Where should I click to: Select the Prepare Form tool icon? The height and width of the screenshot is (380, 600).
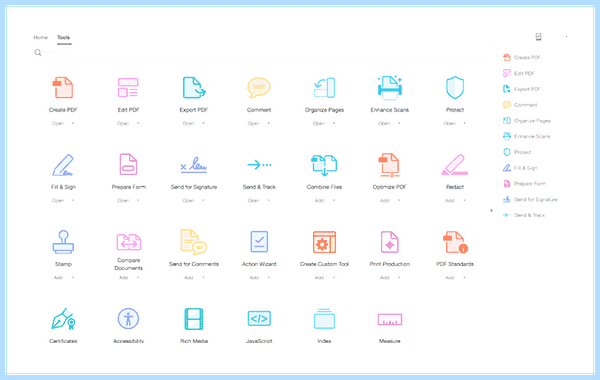click(128, 165)
